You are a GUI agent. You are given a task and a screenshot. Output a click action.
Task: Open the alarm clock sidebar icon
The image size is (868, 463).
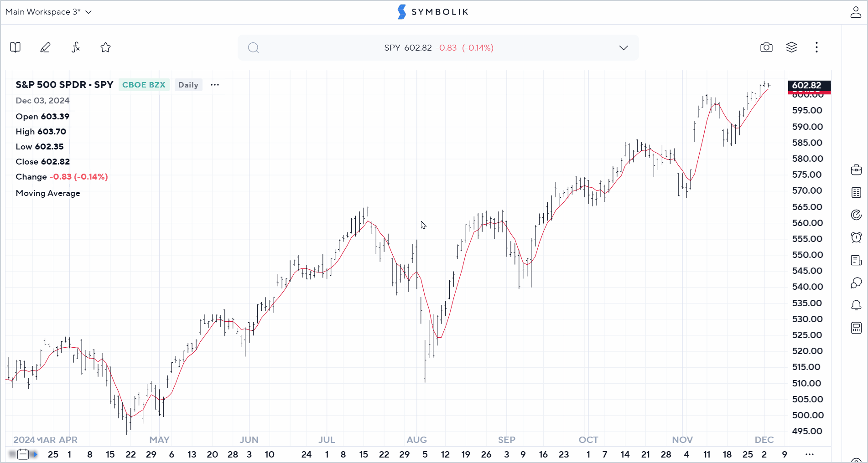coord(856,237)
